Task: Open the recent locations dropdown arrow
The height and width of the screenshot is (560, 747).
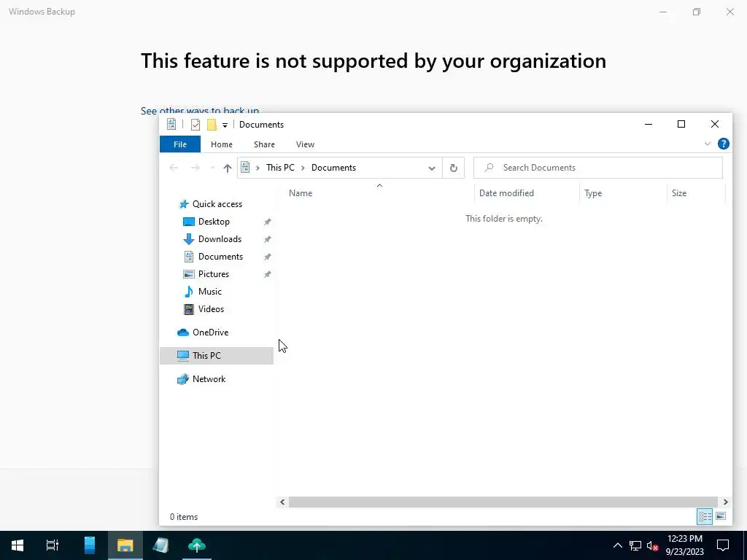Action: coord(212,168)
